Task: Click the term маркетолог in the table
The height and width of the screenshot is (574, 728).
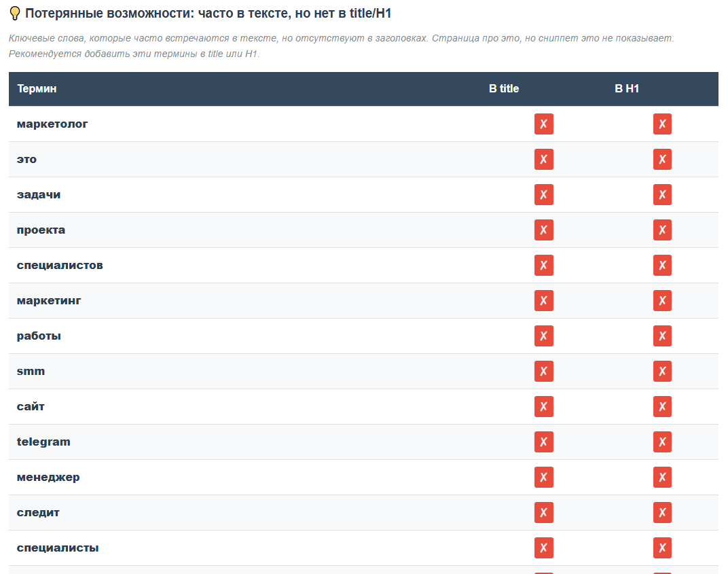Action: point(52,124)
